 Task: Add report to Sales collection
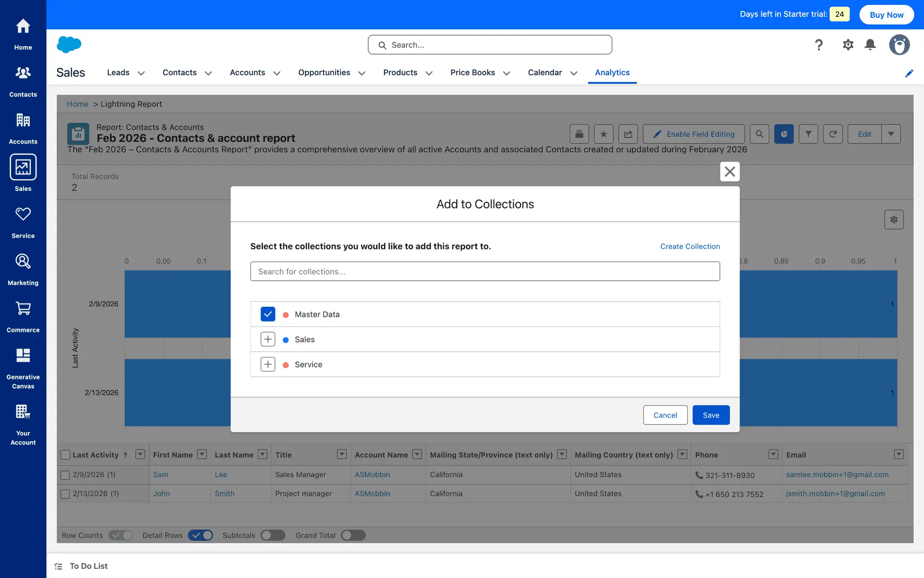tap(268, 339)
